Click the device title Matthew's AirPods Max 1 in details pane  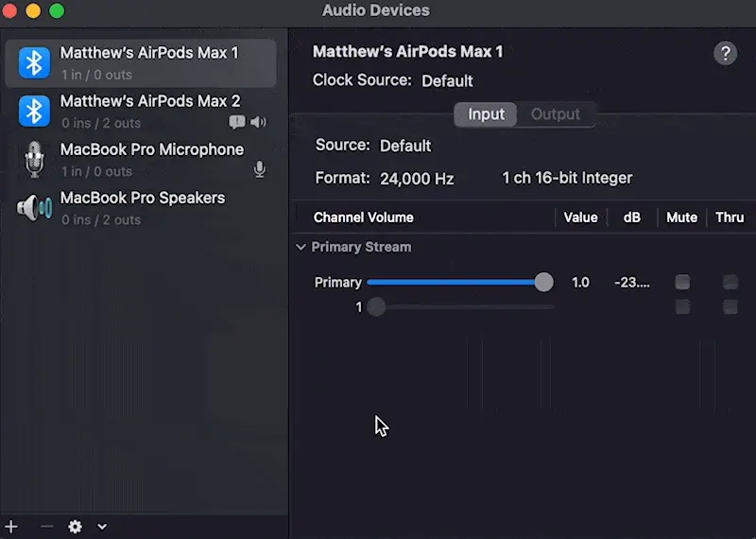click(407, 52)
